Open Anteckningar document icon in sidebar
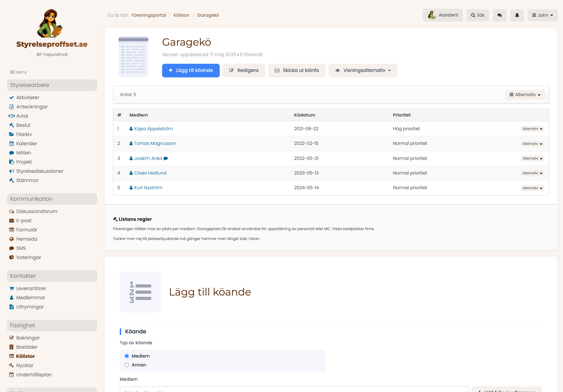The width and height of the screenshot is (563, 392). [12, 107]
